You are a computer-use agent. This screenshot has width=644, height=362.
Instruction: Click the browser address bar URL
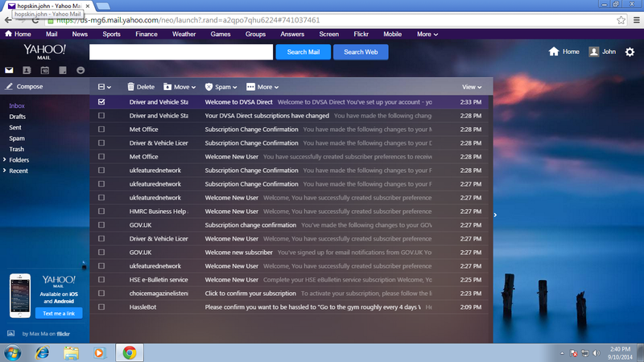pyautogui.click(x=188, y=20)
